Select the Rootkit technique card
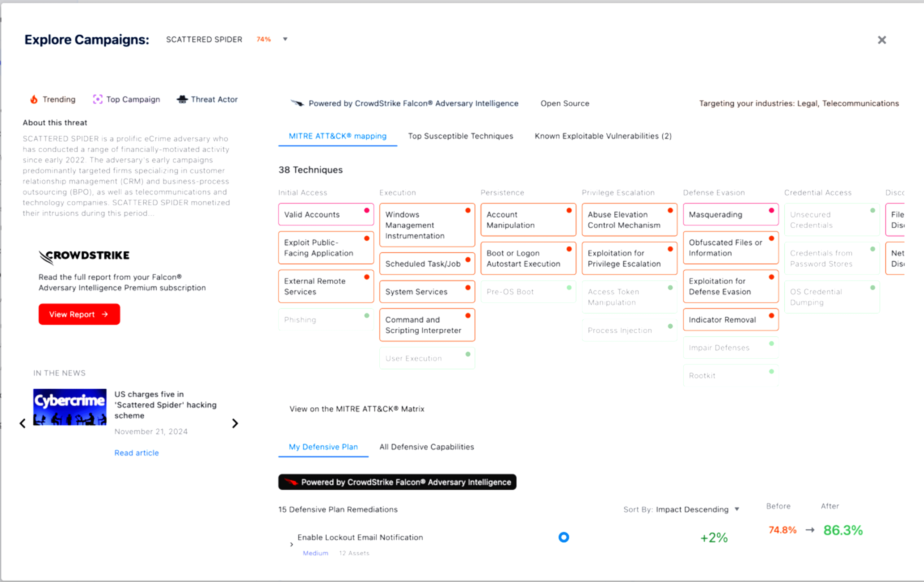924x582 pixels. pos(731,376)
